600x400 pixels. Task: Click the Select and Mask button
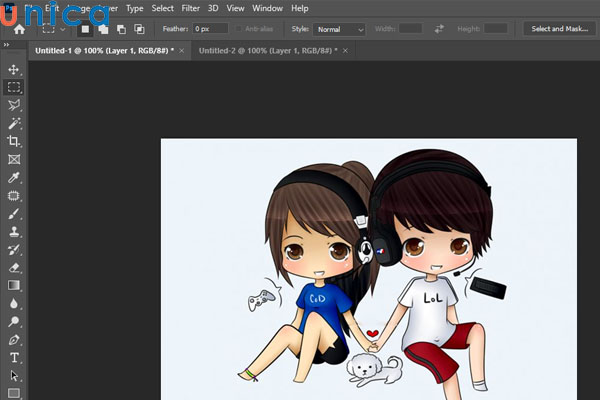tap(560, 29)
